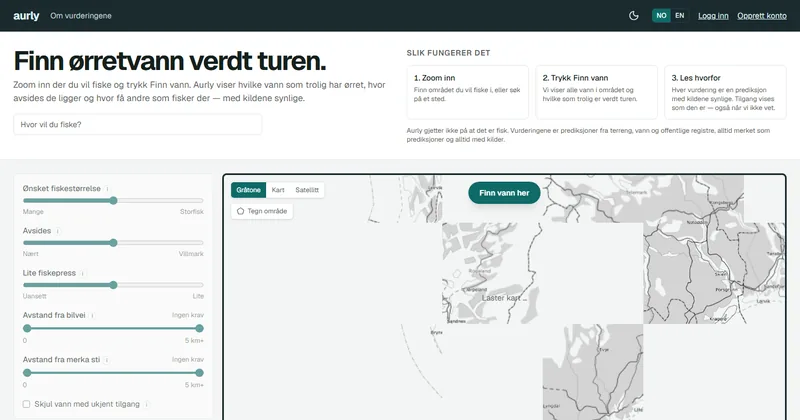Open info icon for Avstand fra bilvei
The height and width of the screenshot is (420, 800).
92,316
